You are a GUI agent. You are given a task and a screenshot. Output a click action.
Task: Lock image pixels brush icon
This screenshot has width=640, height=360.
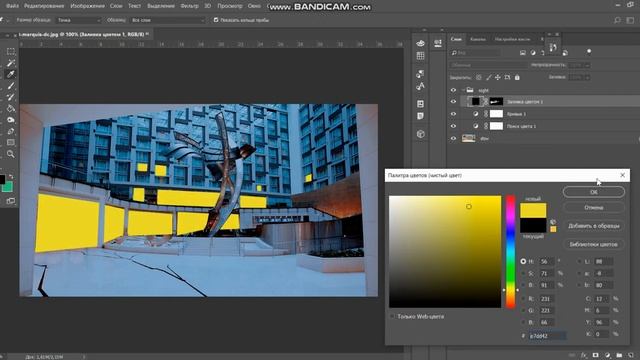(489, 77)
